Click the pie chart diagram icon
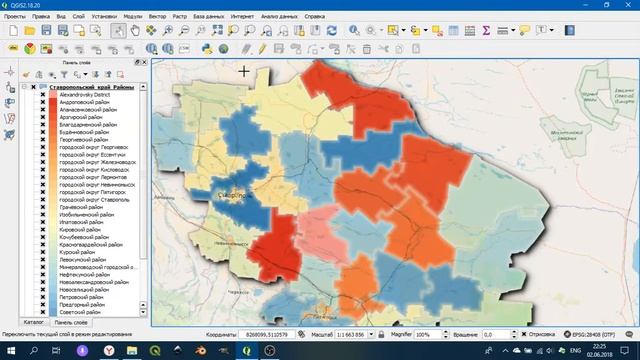This screenshot has width=640, height=360. (30, 49)
